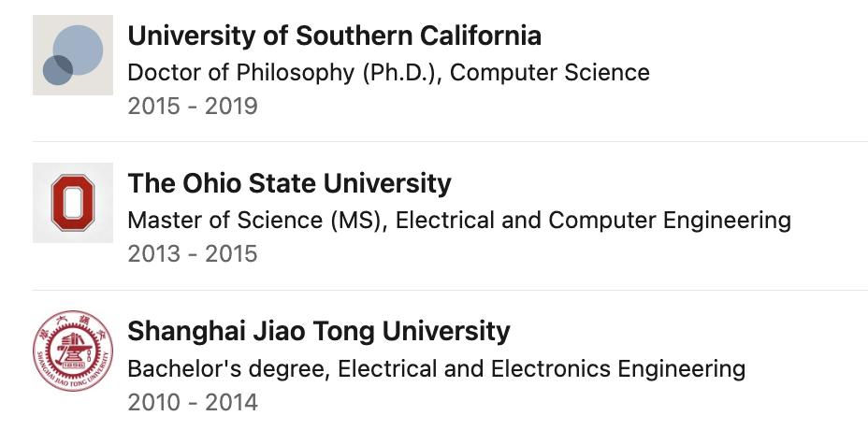This screenshot has width=868, height=430.
Task: Open Shanghai Jiao Tong University page
Action: point(319,331)
